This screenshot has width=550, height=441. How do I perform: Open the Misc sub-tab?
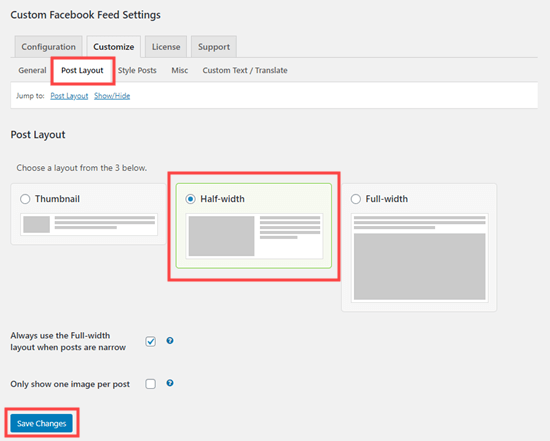pyautogui.click(x=180, y=70)
